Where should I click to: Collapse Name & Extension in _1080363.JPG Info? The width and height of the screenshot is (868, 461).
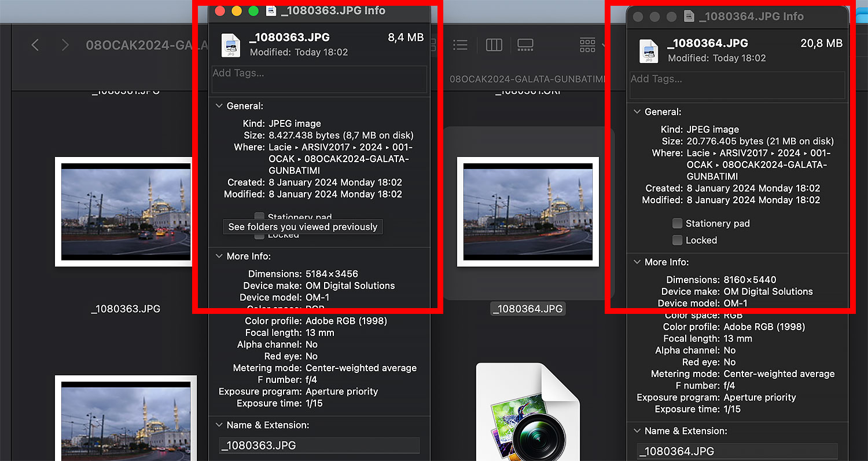click(x=219, y=425)
